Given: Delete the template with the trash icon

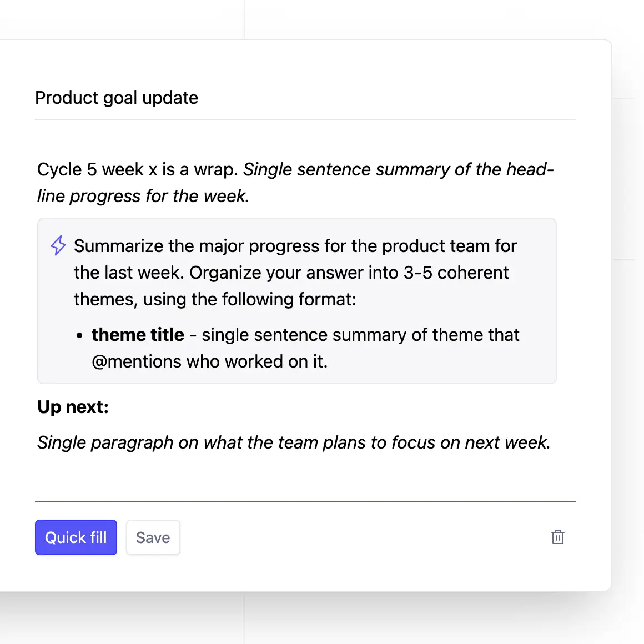Looking at the screenshot, I should [557, 537].
